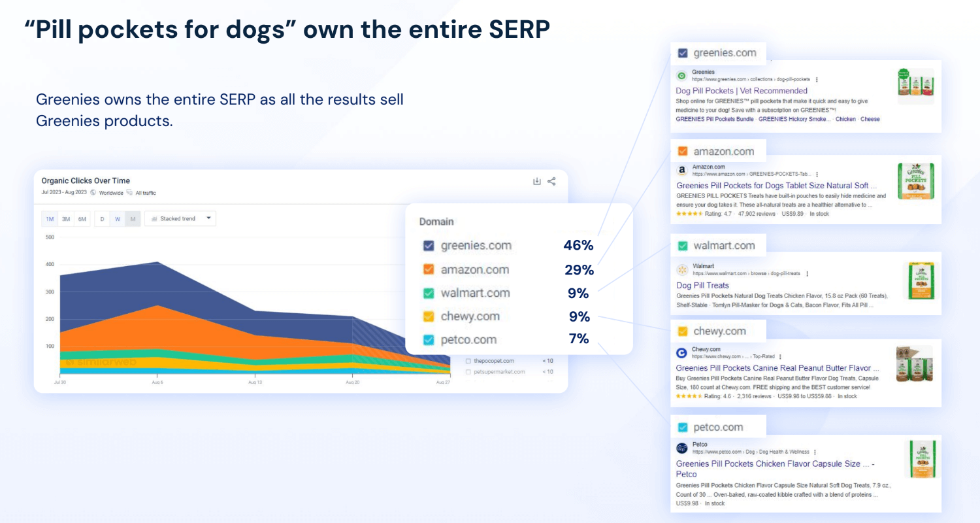Click the 7% value beside petco.com
Image resolution: width=980 pixels, height=523 pixels.
tap(579, 339)
